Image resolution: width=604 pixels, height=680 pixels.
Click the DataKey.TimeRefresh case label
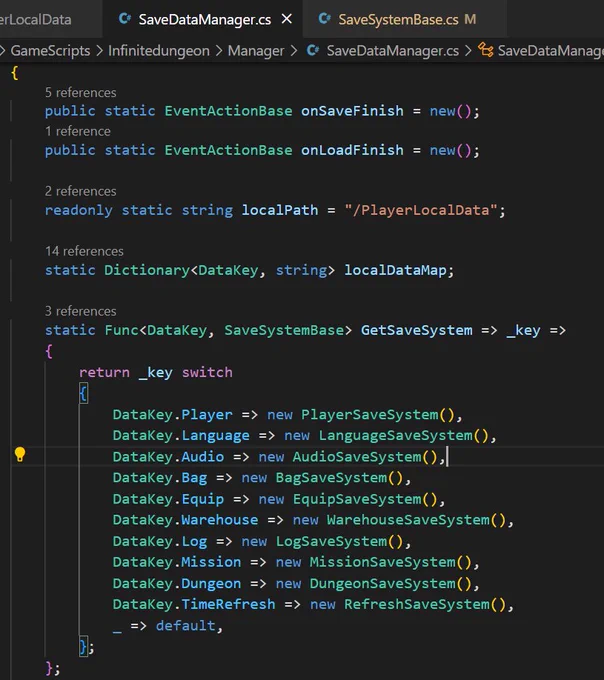coord(194,604)
